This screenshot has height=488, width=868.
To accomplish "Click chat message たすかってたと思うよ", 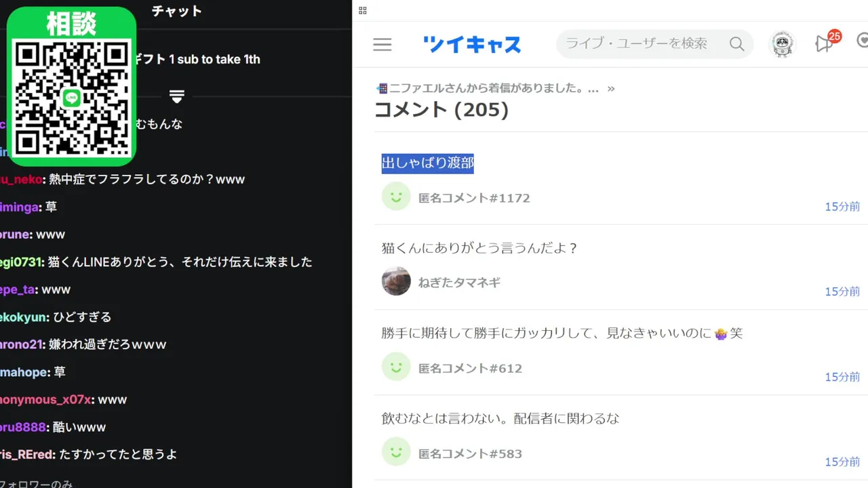I will point(118,454).
